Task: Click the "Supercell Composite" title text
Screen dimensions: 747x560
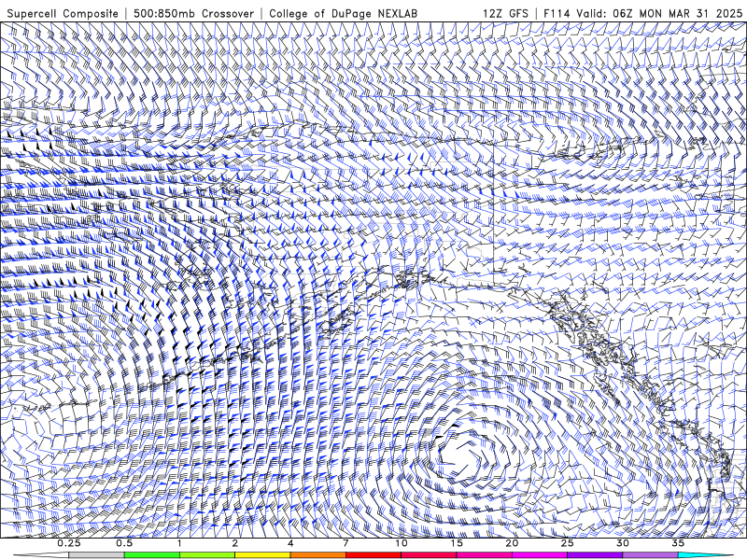Action: 63,13
